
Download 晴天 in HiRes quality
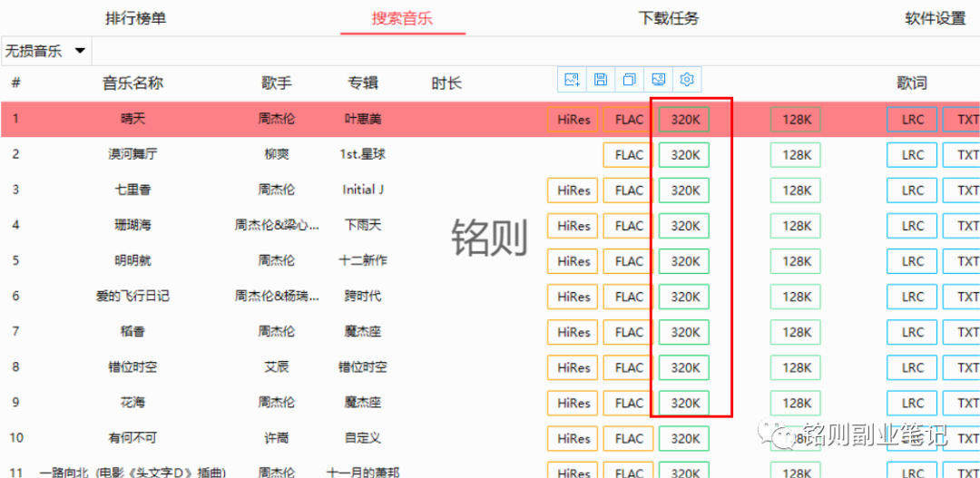click(573, 120)
